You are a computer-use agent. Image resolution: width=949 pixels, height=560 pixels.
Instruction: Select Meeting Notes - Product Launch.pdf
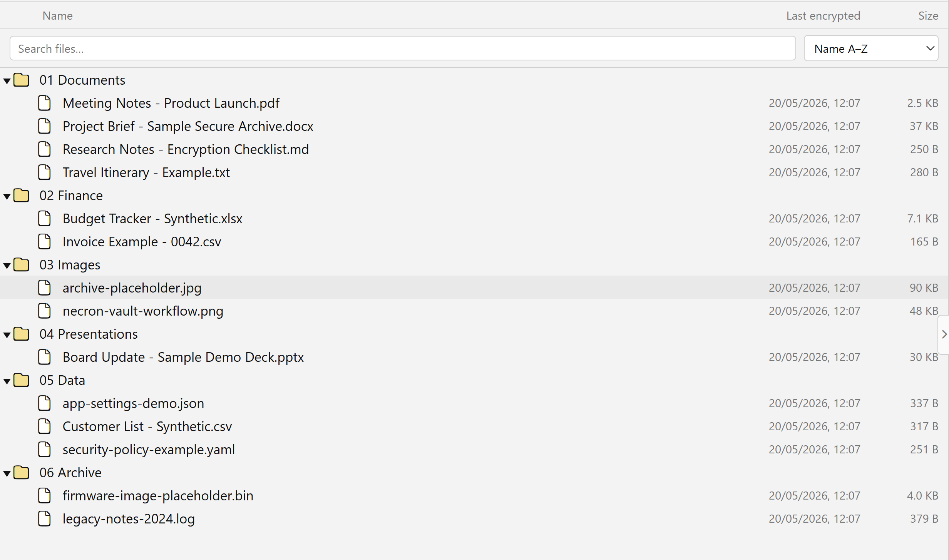[x=171, y=103]
